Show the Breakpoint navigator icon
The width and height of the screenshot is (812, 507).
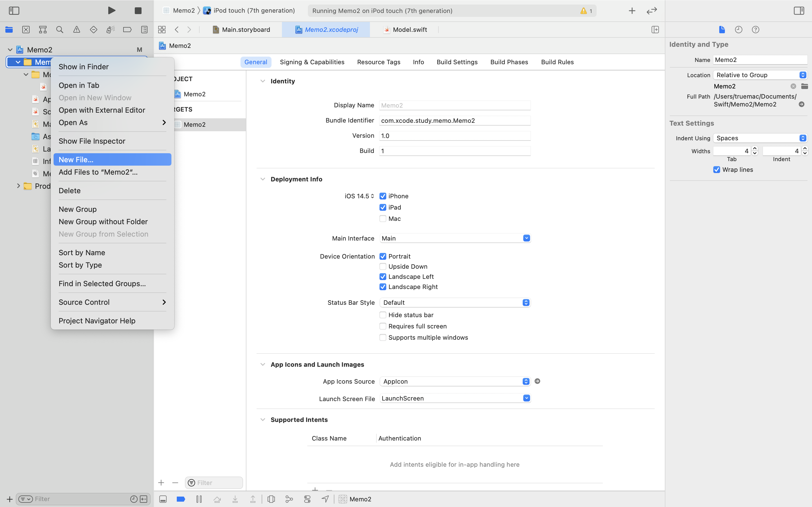pos(127,30)
